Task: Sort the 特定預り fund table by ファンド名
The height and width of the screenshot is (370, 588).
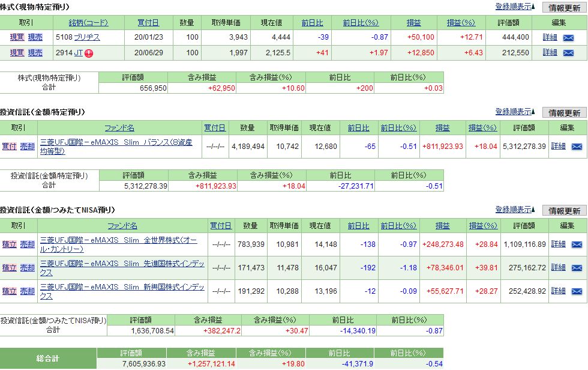Action: click(119, 128)
